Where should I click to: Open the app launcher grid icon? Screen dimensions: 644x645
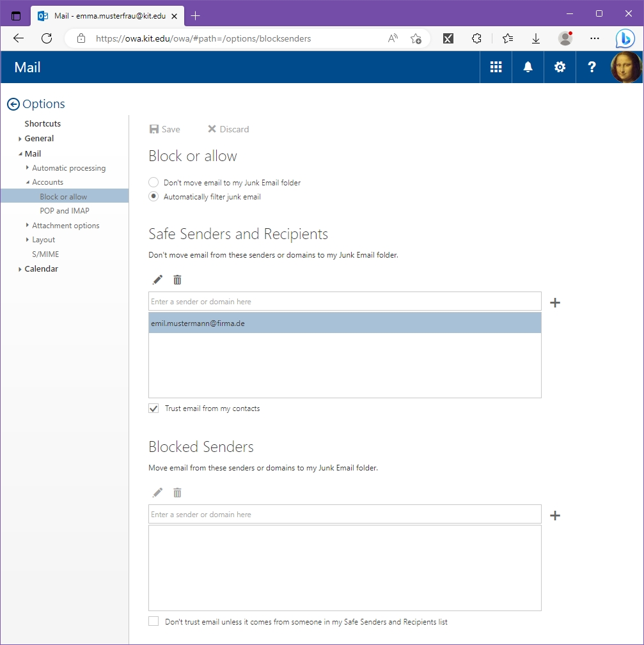(x=496, y=67)
